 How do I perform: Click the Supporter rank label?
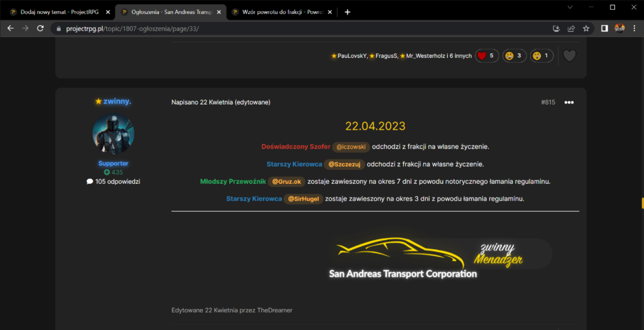click(x=113, y=163)
